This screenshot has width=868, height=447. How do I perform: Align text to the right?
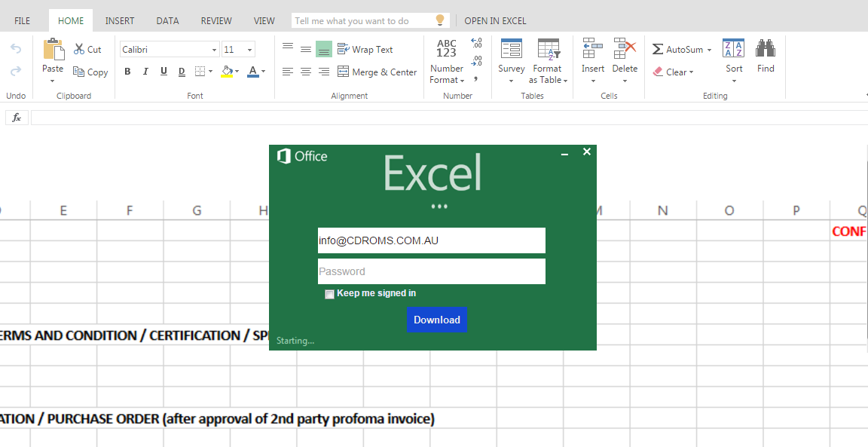pos(324,72)
